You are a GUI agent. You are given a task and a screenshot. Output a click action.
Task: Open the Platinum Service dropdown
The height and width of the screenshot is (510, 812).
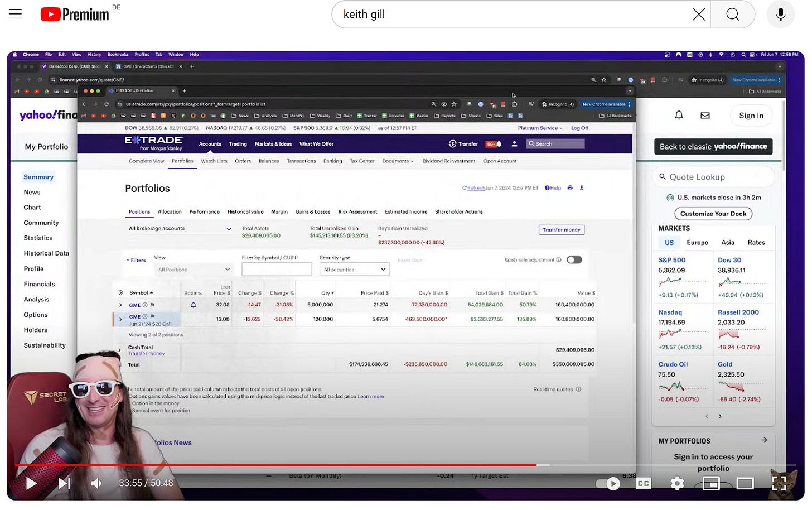(x=540, y=128)
